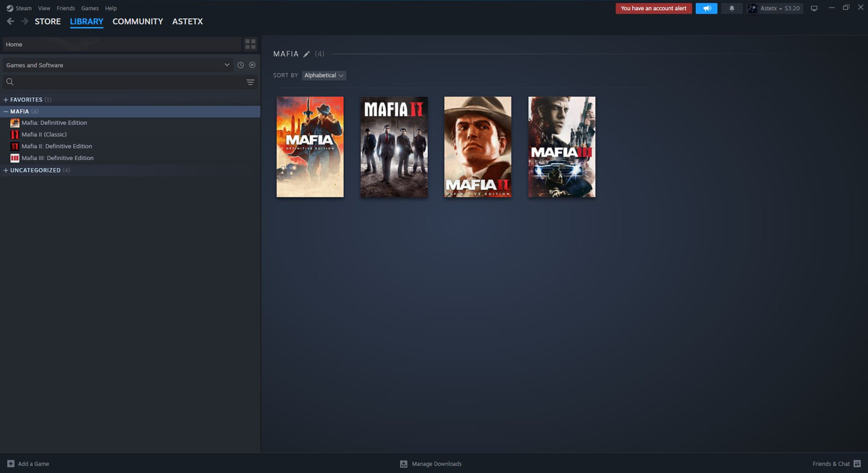Open the Mafia II classic cover art
The height and width of the screenshot is (473, 868).
click(x=394, y=147)
